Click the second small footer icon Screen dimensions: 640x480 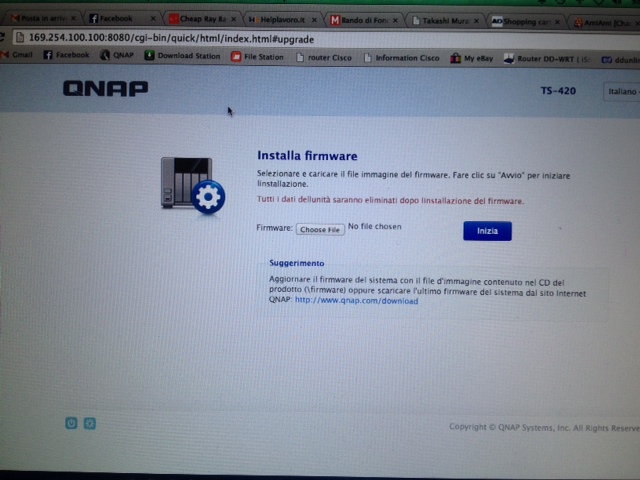tap(90, 423)
